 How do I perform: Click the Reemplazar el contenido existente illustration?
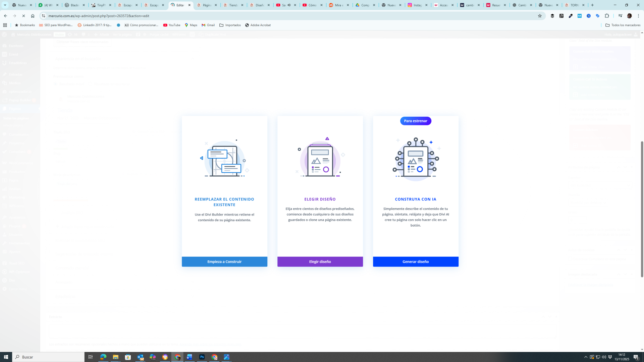point(224,159)
